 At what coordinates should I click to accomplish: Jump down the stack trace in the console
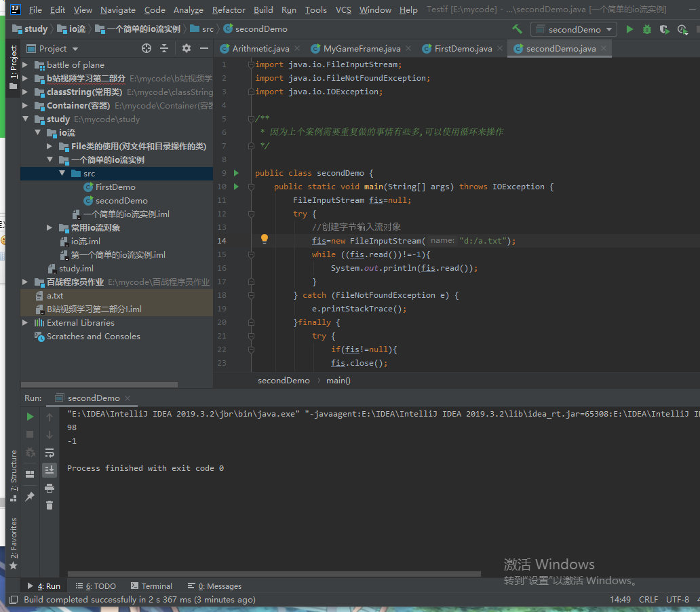(x=50, y=434)
